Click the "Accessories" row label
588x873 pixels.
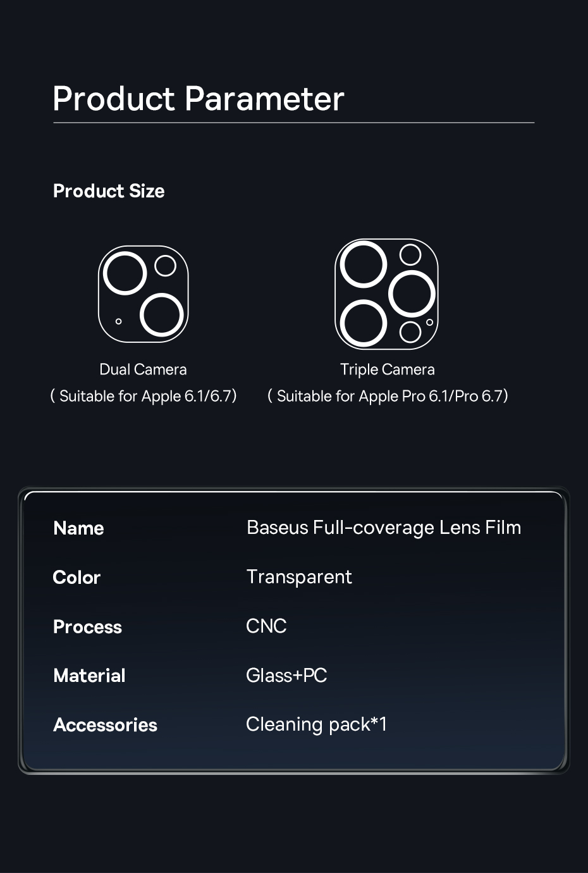105,725
